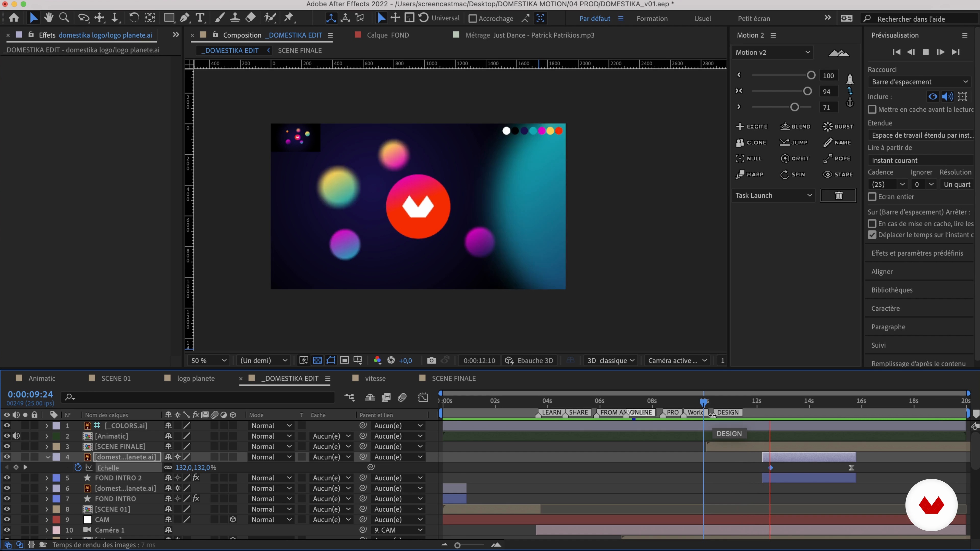This screenshot has height=551, width=980.
Task: Click the current time 0:00:09:24
Action: pyautogui.click(x=30, y=394)
